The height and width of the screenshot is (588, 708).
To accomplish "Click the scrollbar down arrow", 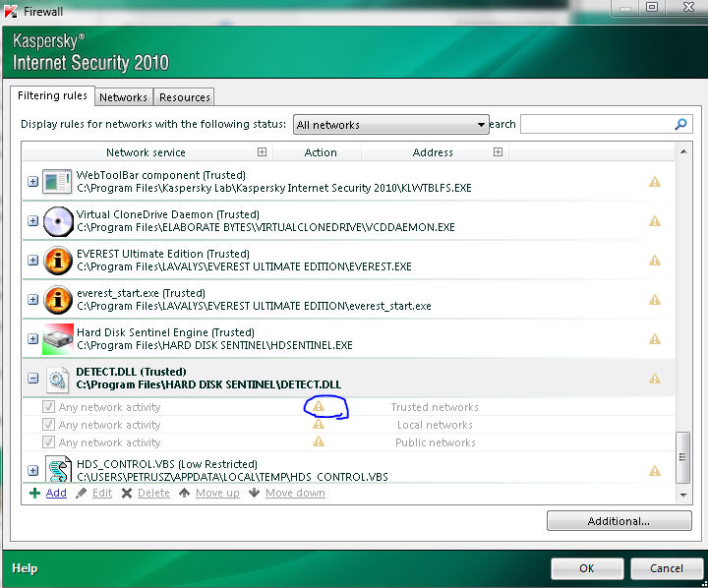I will tap(683, 495).
